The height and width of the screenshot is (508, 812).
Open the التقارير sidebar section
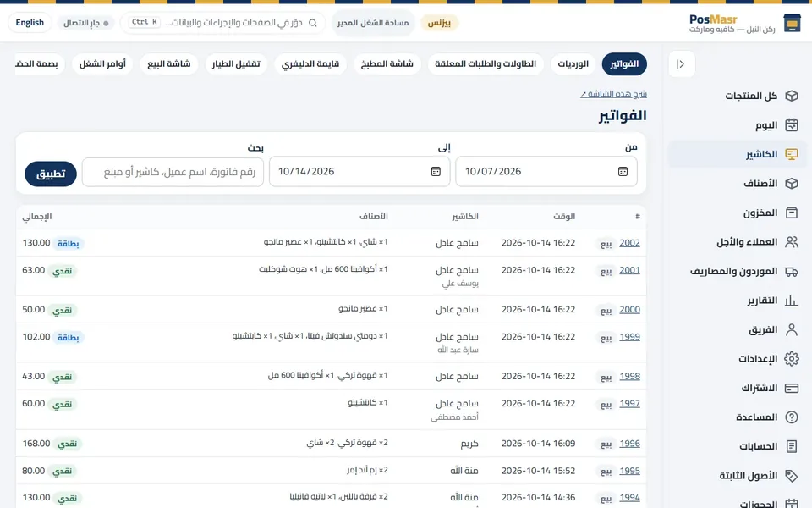[738, 301]
